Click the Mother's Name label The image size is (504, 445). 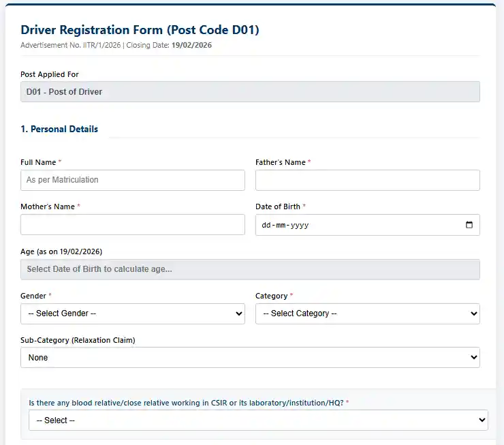click(x=48, y=206)
